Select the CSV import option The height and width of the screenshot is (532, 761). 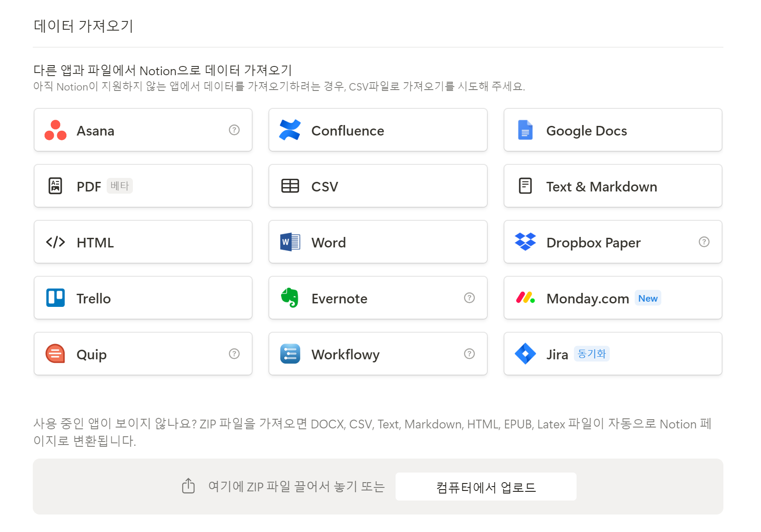coord(378,186)
